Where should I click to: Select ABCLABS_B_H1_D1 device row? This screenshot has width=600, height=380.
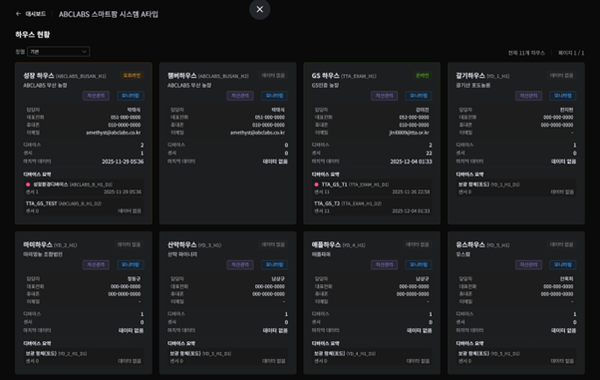pyautogui.click(x=83, y=188)
